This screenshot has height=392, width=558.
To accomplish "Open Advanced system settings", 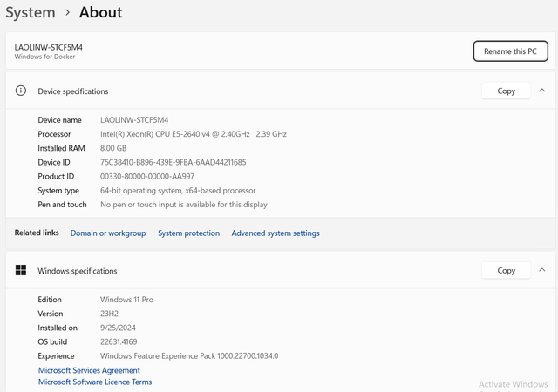I will pos(276,233).
